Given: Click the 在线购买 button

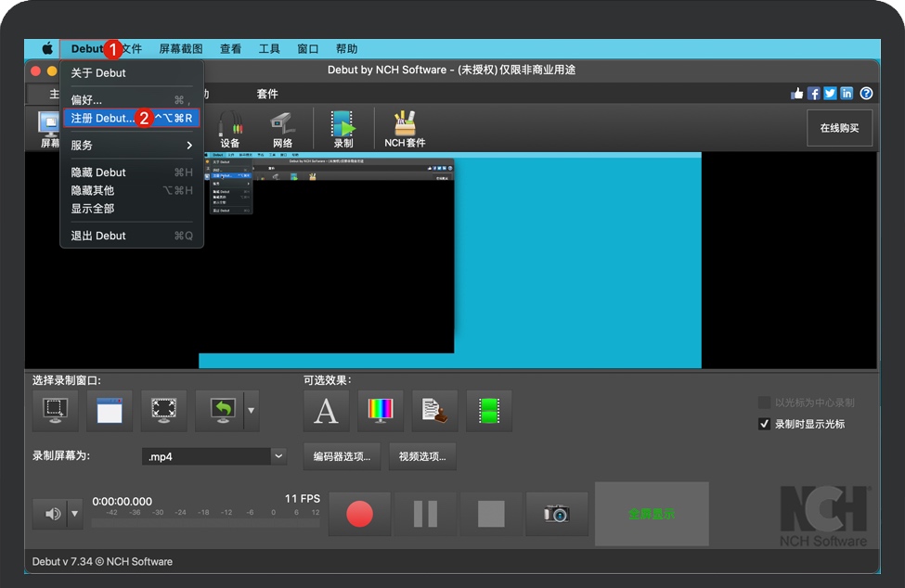Looking at the screenshot, I should click(839, 128).
